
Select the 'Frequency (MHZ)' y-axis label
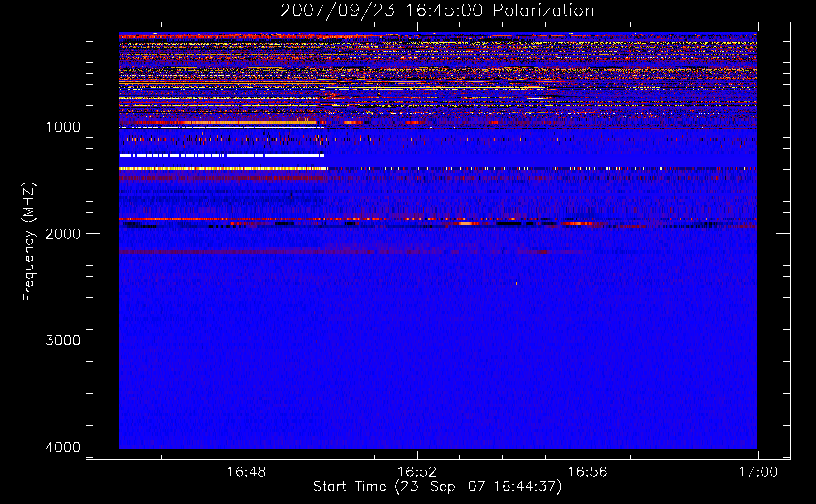pyautogui.click(x=29, y=242)
